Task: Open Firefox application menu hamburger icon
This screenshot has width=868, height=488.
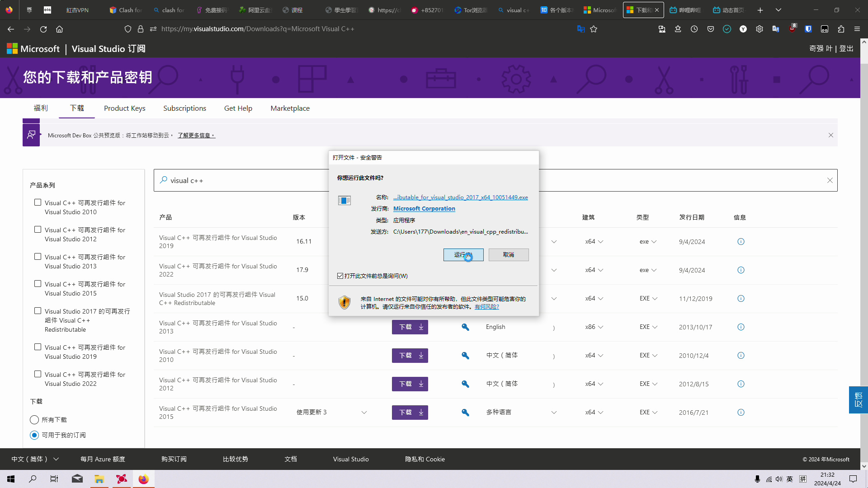Action: [857, 29]
